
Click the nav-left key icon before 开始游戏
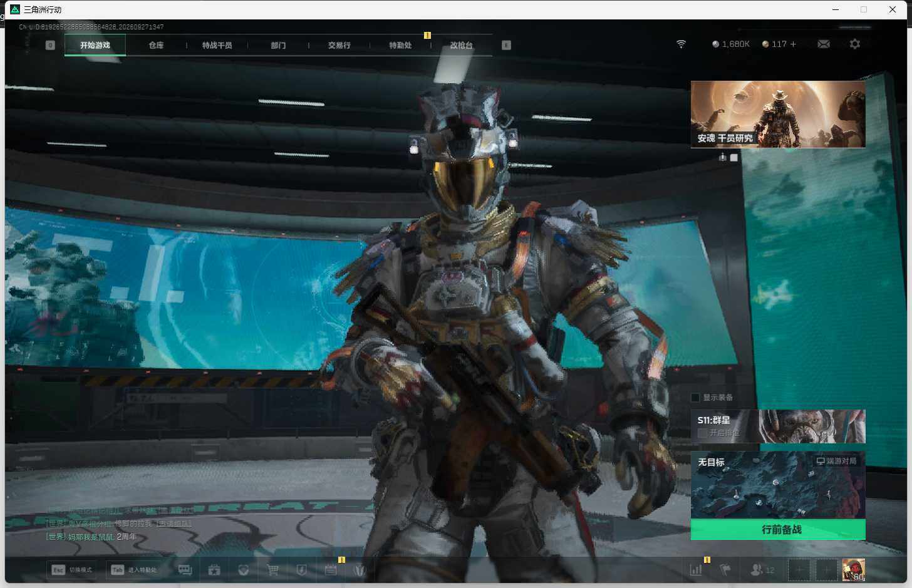click(51, 45)
